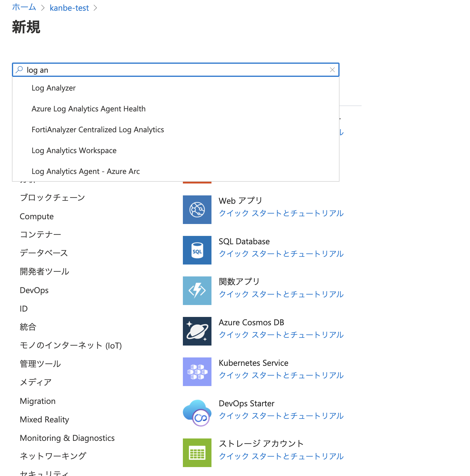Viewport: 470px width, 476px height.
Task: Click the Kubernetes Service icon
Action: [x=197, y=372]
